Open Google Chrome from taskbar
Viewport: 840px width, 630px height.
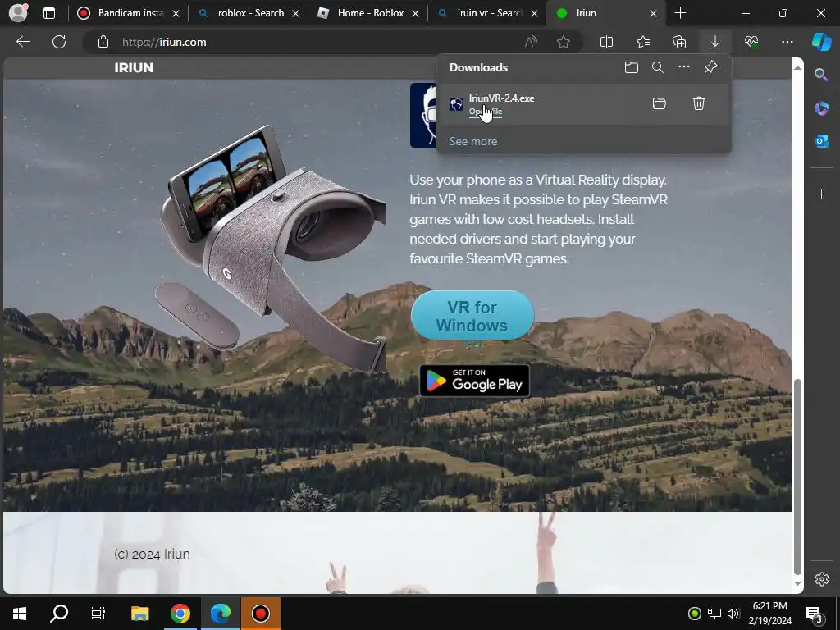[x=180, y=614]
